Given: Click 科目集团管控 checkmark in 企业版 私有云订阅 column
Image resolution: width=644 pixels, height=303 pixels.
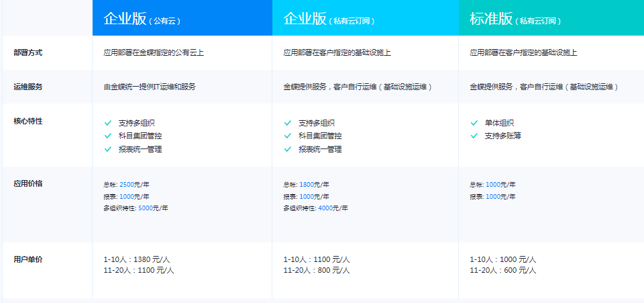Looking at the screenshot, I should coord(287,136).
